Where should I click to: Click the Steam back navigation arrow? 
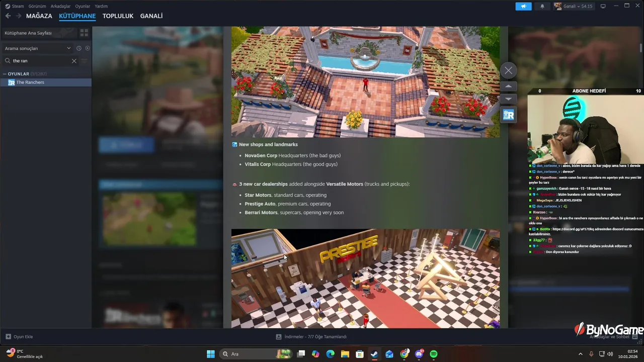8,16
